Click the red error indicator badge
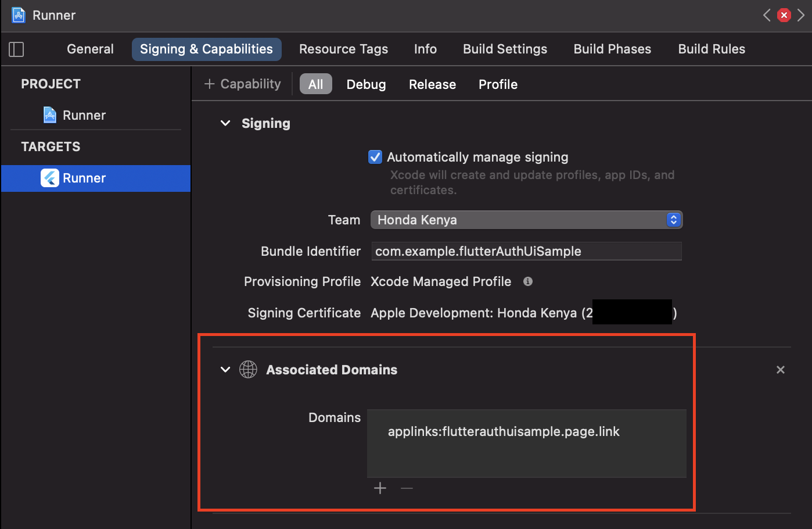The image size is (812, 529). pos(784,15)
